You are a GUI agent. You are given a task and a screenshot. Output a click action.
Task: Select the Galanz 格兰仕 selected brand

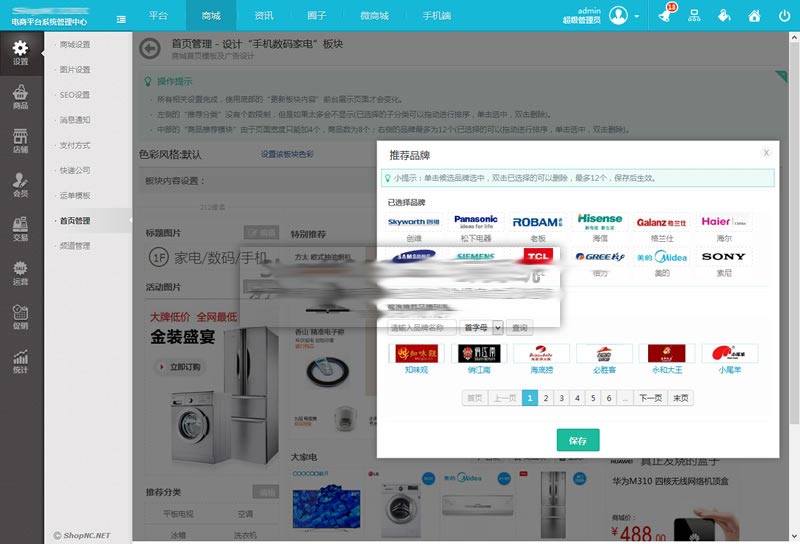click(662, 228)
